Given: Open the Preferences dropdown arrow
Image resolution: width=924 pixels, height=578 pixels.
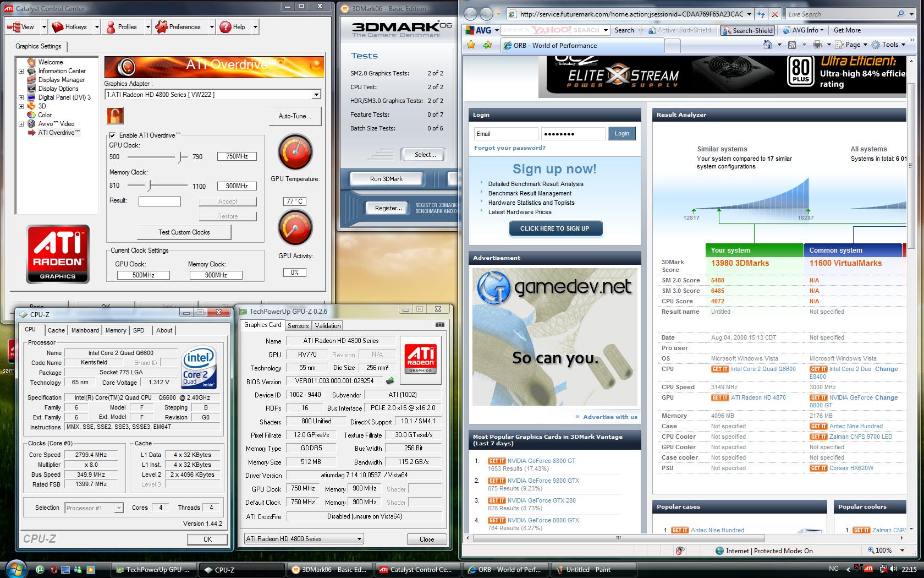Looking at the screenshot, I should coord(212,27).
